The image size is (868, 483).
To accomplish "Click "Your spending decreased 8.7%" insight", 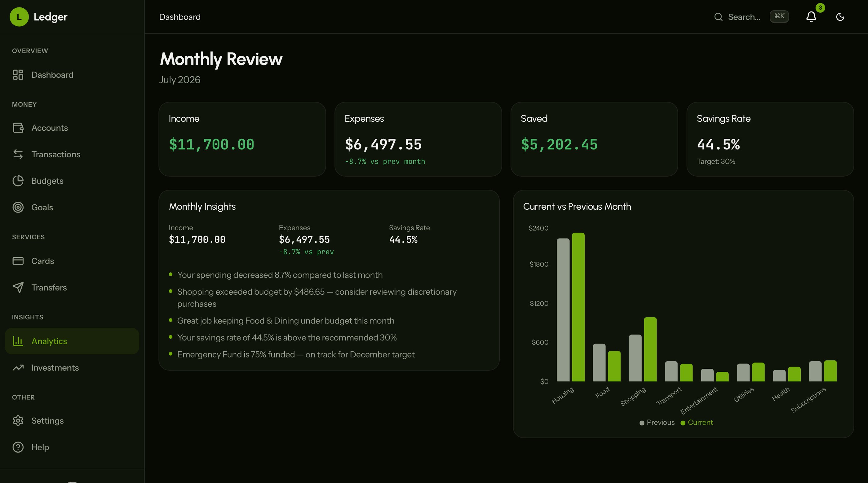I will [x=280, y=275].
